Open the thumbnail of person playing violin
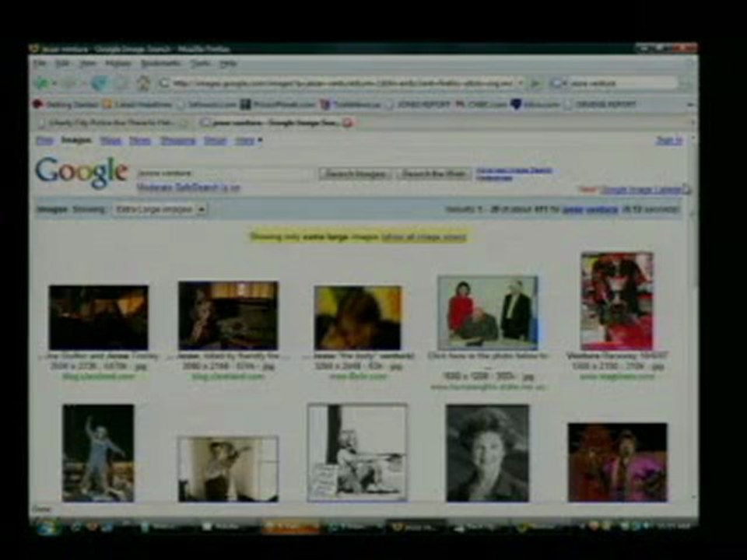This screenshot has width=747, height=560. 228,469
